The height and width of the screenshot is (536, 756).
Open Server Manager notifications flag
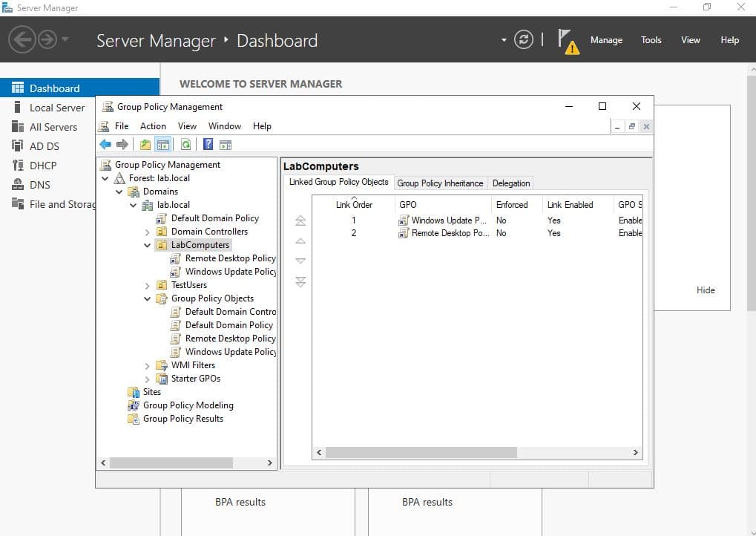[567, 40]
